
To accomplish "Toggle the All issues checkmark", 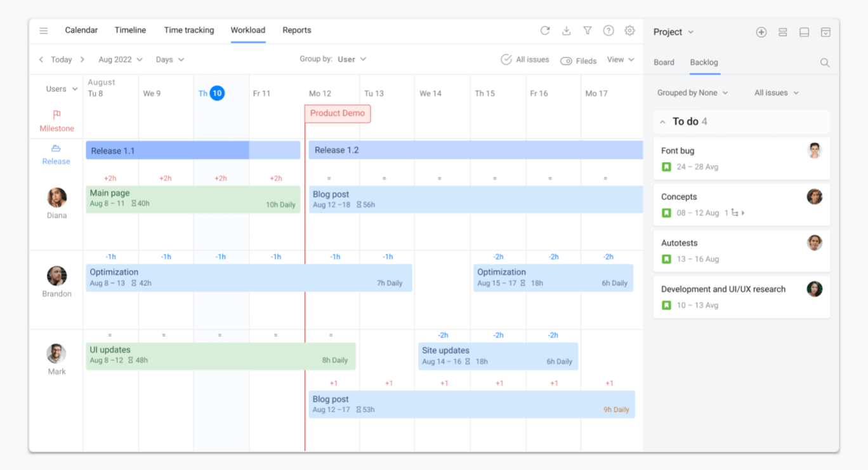I will click(506, 60).
